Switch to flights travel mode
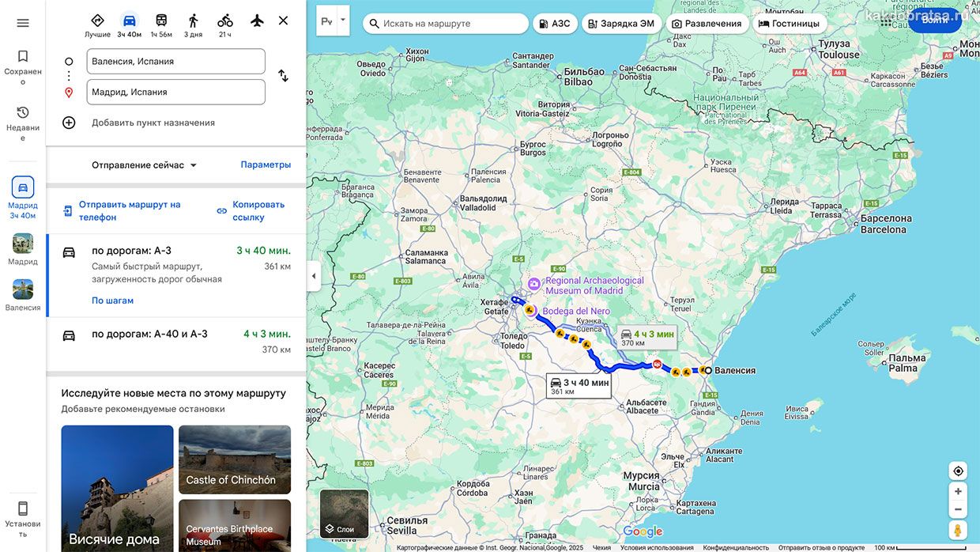 pyautogui.click(x=257, y=21)
